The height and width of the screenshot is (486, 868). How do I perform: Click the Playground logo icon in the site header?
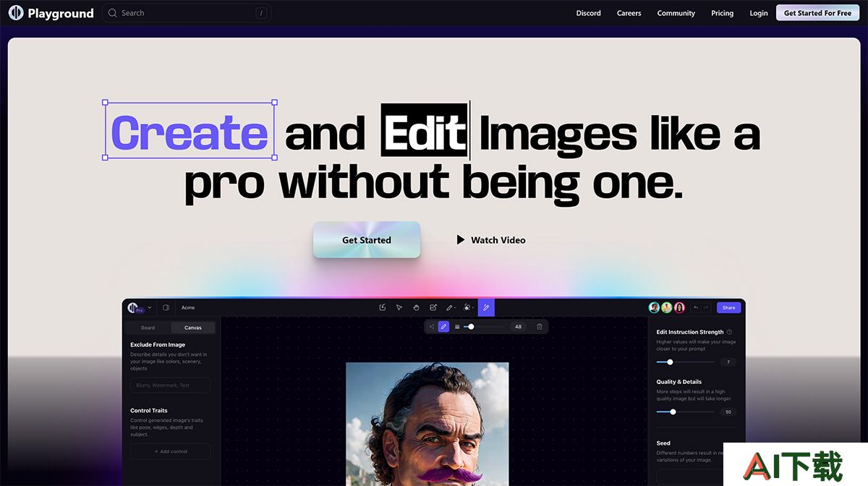15,13
